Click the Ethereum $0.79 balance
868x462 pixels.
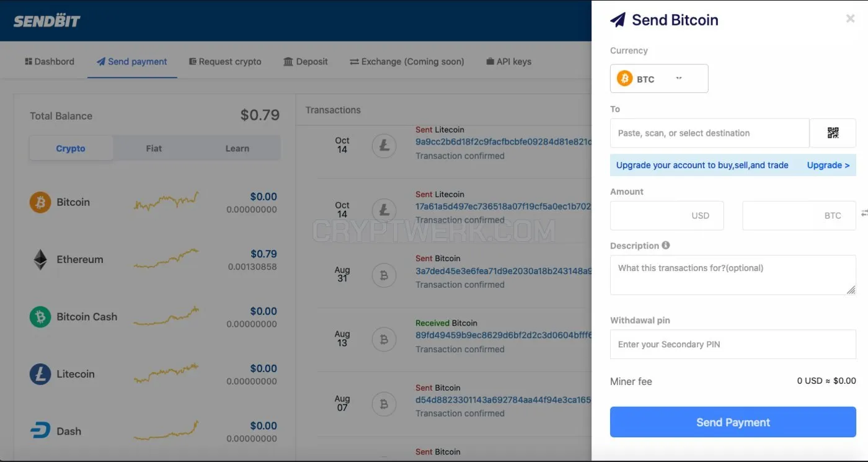263,254
